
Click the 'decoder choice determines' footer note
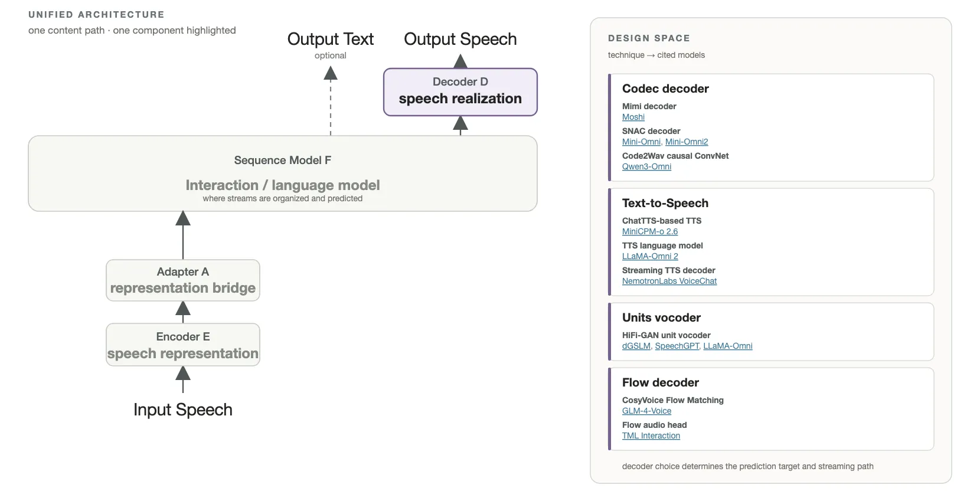click(x=748, y=466)
